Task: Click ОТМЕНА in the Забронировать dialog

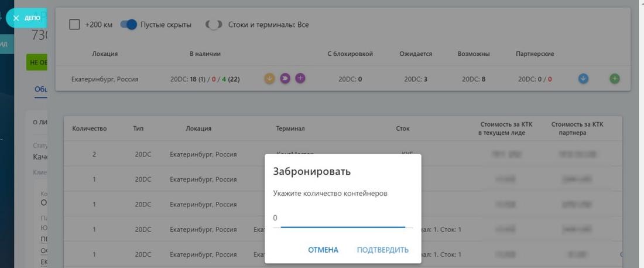Action: point(323,250)
